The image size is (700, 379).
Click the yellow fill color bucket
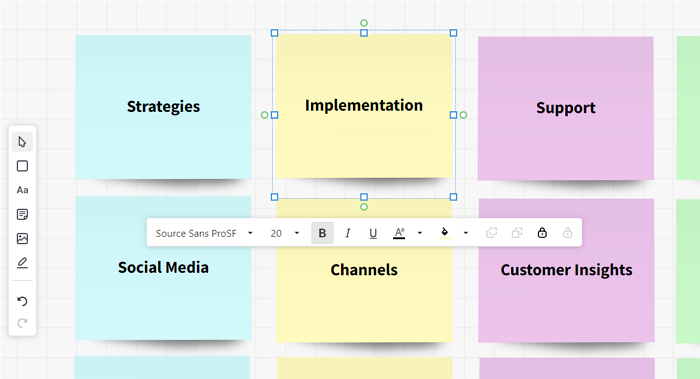pyautogui.click(x=445, y=233)
